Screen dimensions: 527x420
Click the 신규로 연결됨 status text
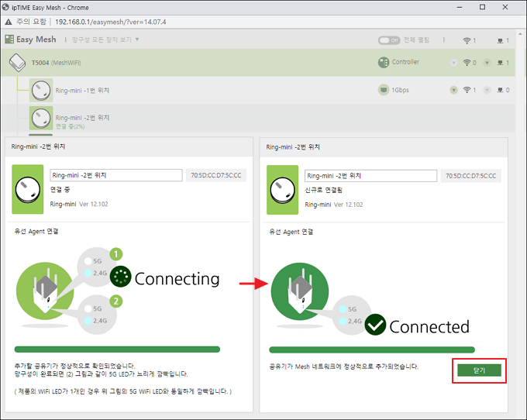tap(323, 190)
